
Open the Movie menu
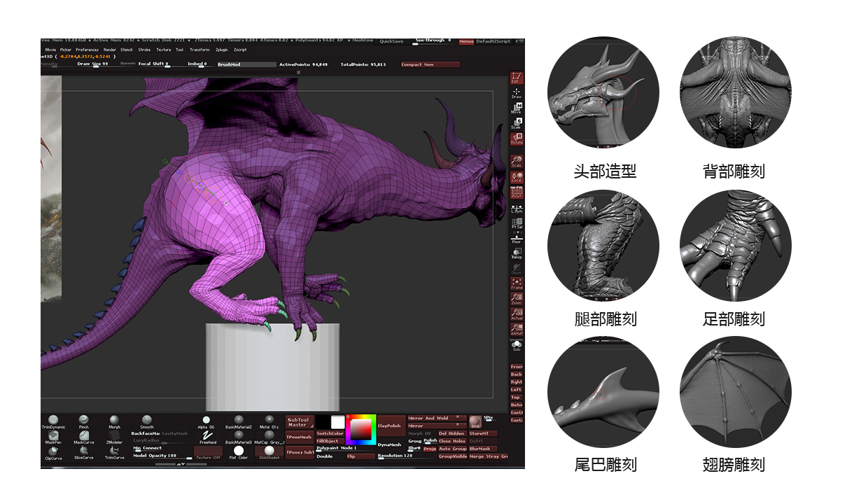pyautogui.click(x=51, y=50)
